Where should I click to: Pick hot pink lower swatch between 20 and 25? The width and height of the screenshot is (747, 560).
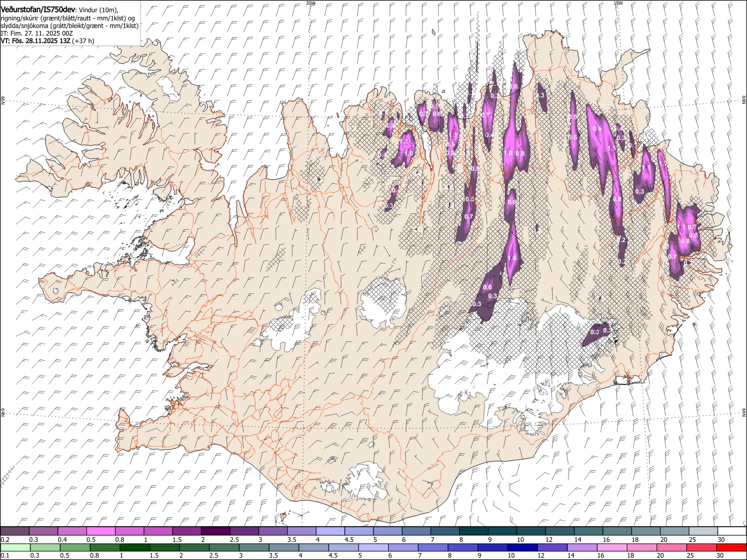(672, 548)
